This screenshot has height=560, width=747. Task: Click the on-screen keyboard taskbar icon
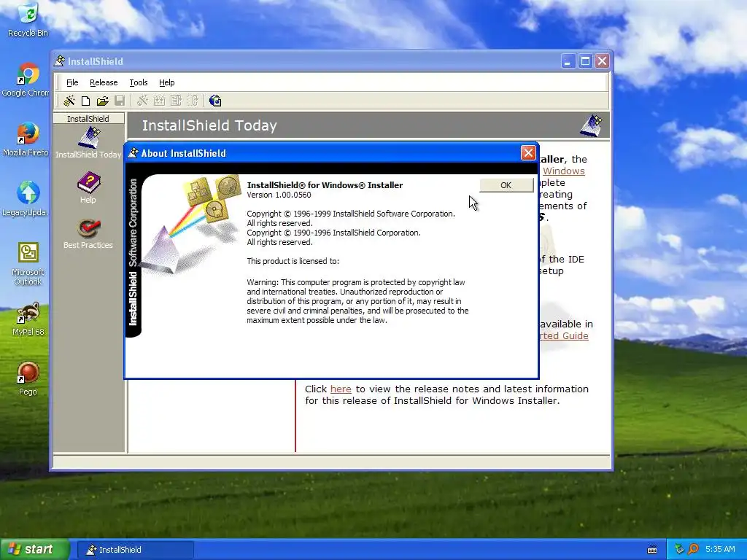tap(652, 550)
